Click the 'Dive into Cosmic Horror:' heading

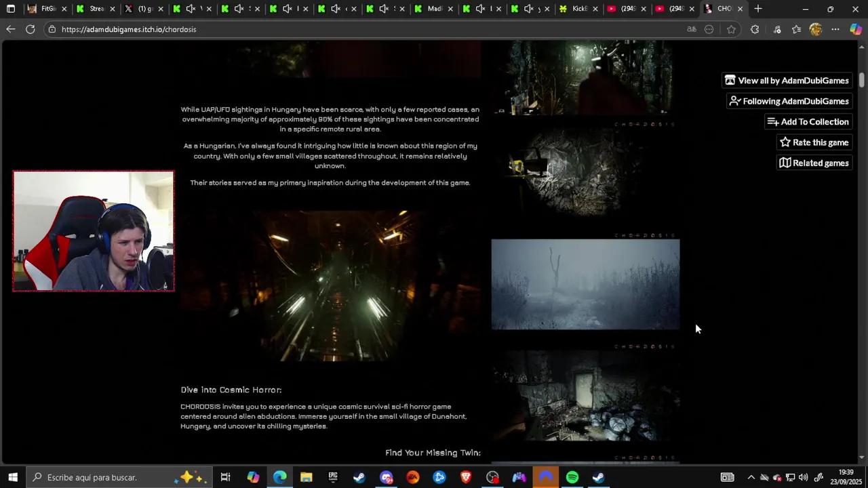click(231, 390)
